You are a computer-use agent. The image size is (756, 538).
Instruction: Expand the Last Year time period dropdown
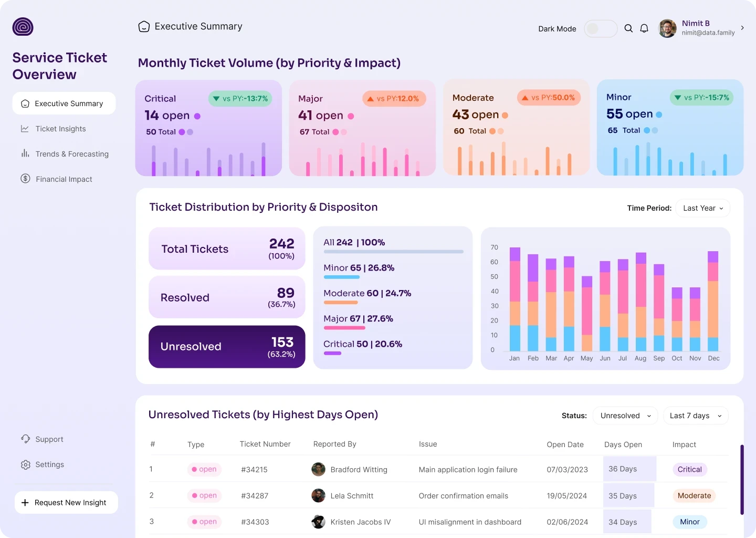[x=703, y=208]
